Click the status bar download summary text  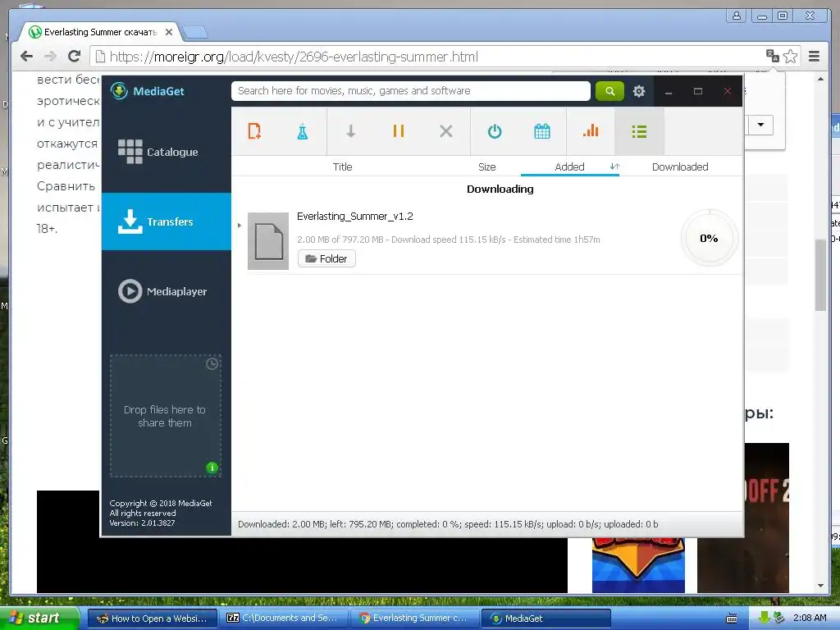tap(448, 524)
